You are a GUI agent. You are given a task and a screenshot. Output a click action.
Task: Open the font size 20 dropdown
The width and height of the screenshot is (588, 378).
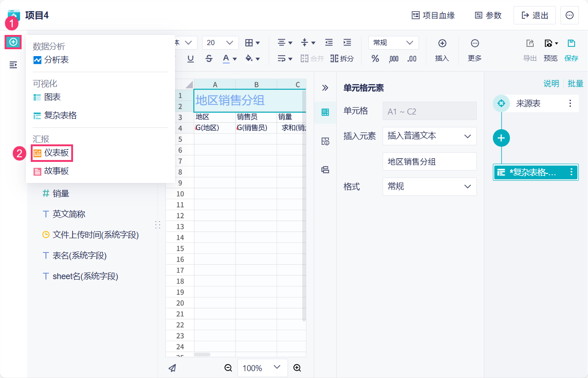click(220, 43)
